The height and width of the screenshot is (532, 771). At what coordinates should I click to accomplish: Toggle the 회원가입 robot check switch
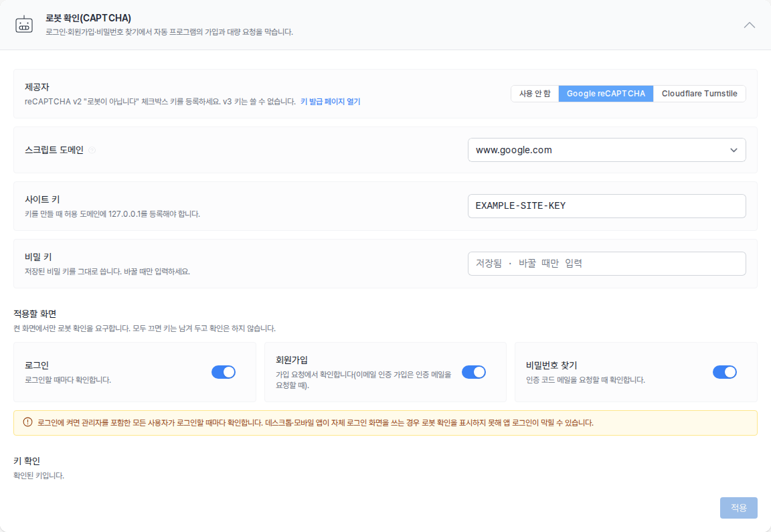click(474, 372)
